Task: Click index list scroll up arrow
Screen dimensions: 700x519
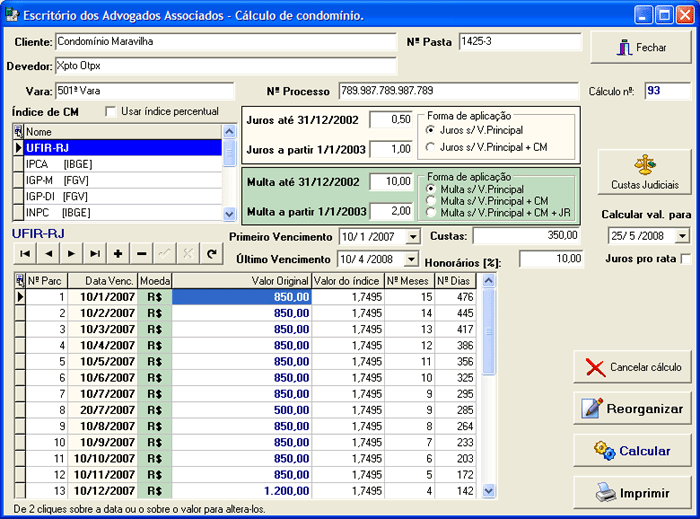Action: click(229, 132)
